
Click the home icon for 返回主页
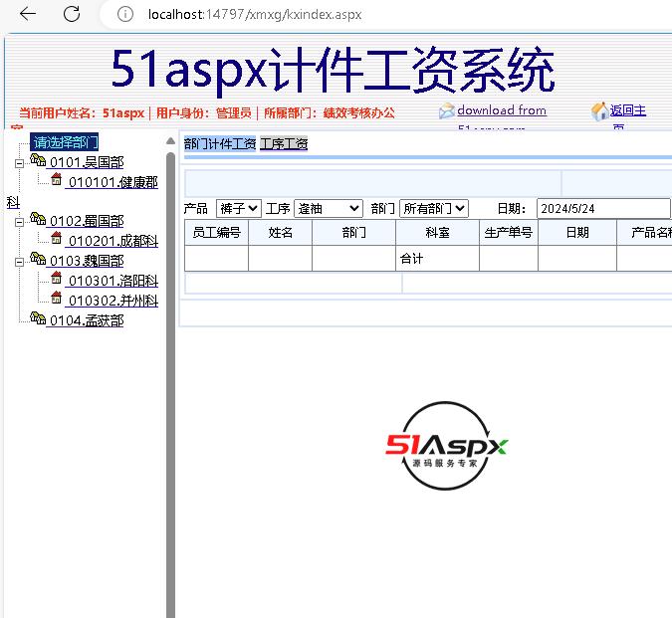click(599, 111)
